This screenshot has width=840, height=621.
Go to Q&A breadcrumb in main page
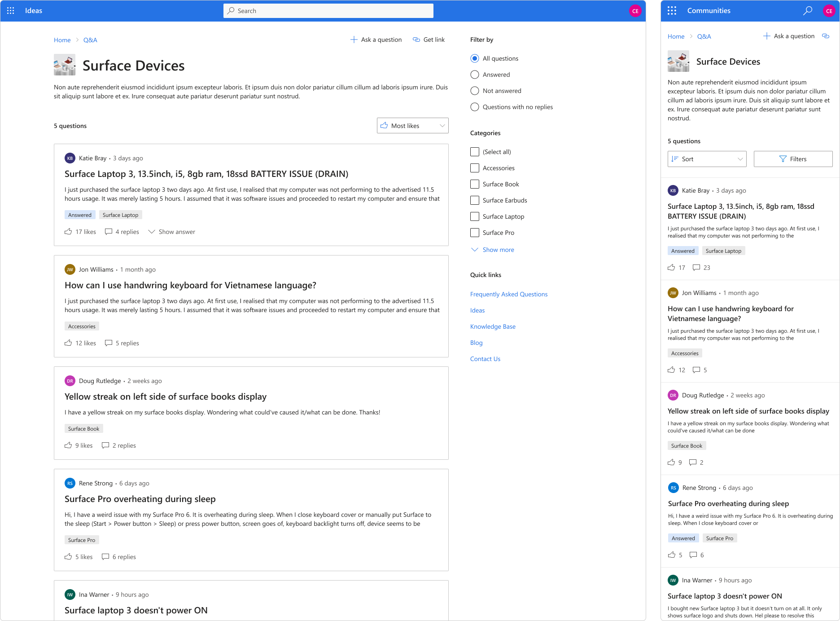(x=90, y=40)
